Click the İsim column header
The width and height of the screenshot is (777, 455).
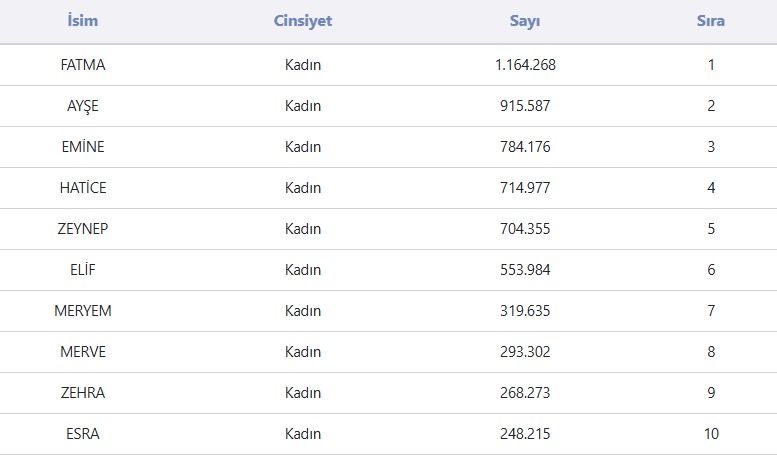click(82, 21)
